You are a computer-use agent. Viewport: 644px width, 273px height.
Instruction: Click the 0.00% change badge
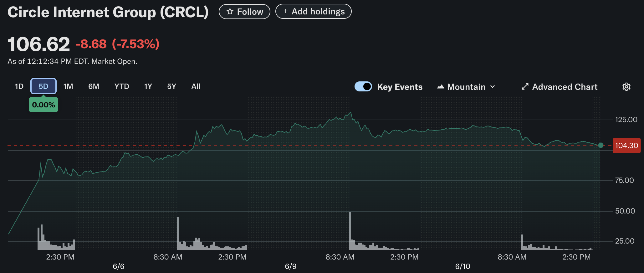click(43, 105)
